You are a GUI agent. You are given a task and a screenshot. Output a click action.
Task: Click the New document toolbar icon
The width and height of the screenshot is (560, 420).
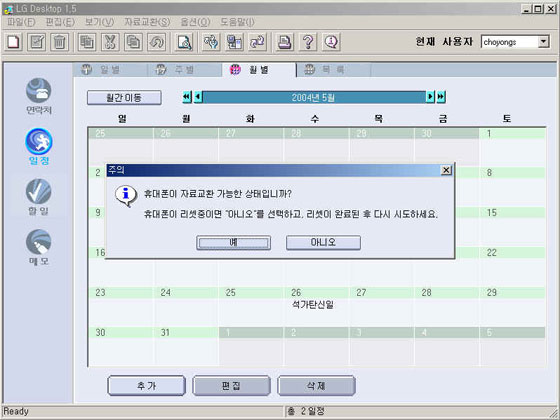[x=14, y=42]
